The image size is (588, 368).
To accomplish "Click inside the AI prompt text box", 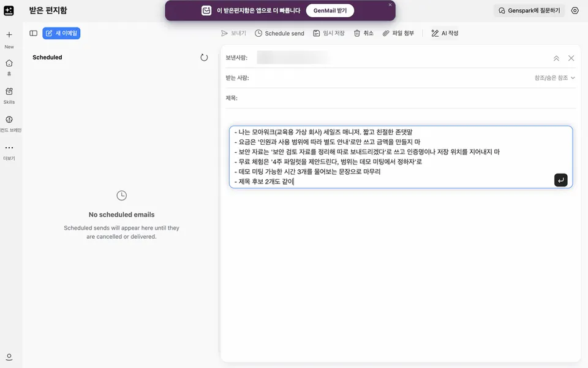I will [401, 157].
